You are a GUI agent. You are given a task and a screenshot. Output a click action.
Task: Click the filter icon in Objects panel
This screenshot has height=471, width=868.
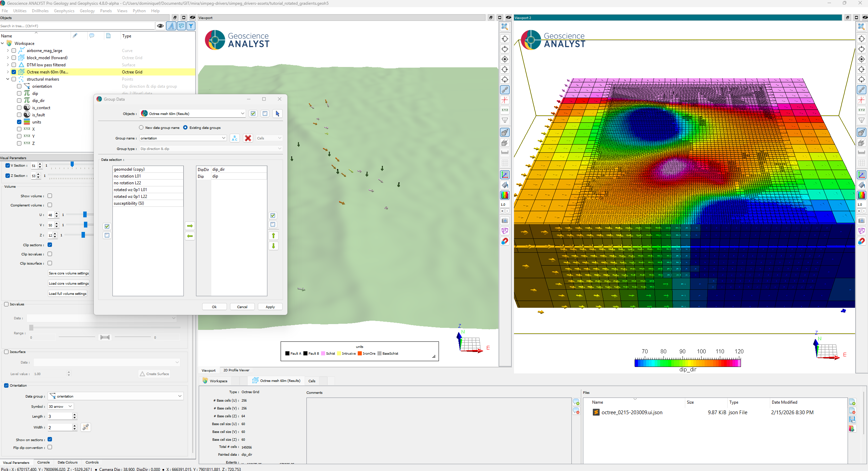pyautogui.click(x=191, y=26)
